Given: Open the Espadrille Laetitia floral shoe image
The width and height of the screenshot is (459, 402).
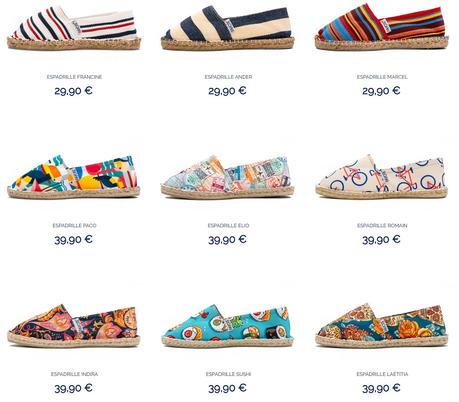Looking at the screenshot, I should (382, 325).
